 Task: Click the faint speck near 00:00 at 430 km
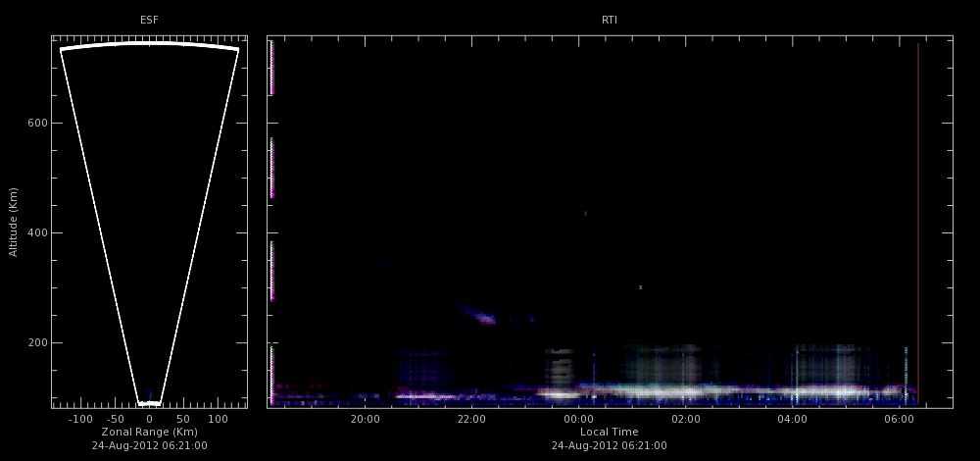[x=586, y=213]
